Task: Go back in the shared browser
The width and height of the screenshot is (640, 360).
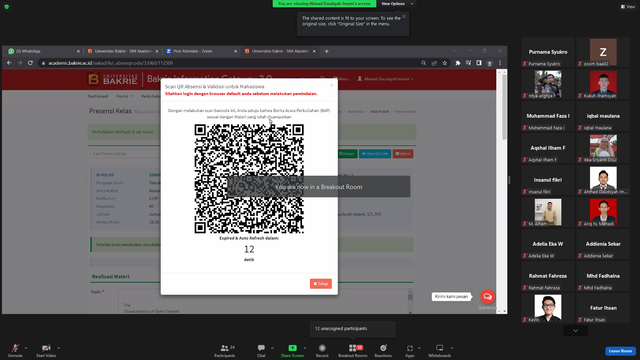Action: pos(9,63)
